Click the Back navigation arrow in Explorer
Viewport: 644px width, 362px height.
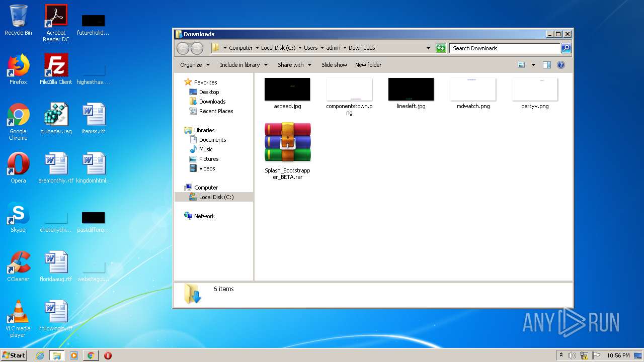point(183,48)
